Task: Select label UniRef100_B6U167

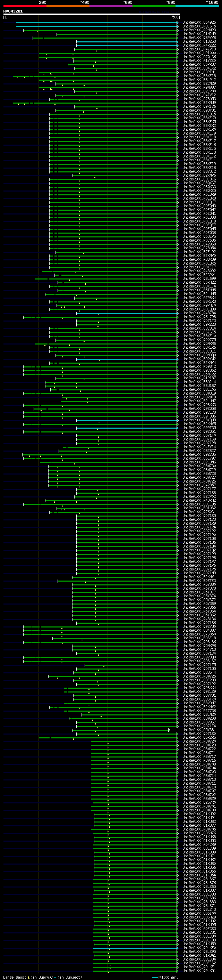Action: (x=199, y=386)
